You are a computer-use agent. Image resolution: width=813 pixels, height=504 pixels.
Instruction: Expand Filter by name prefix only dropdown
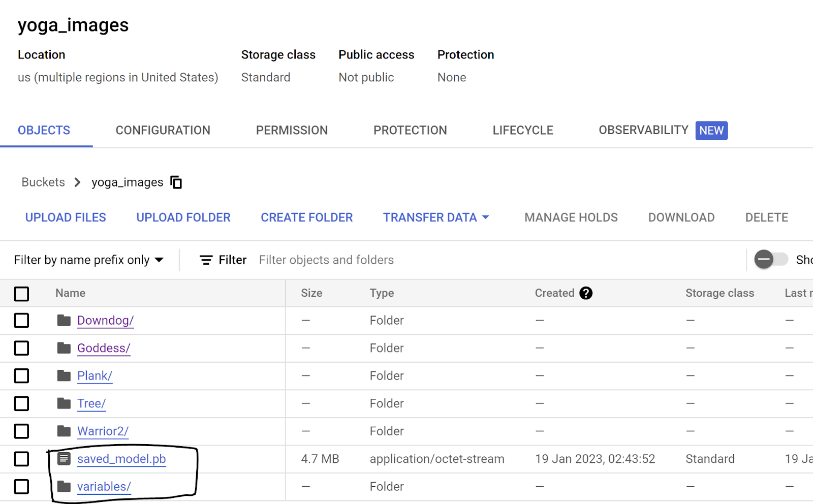(89, 260)
